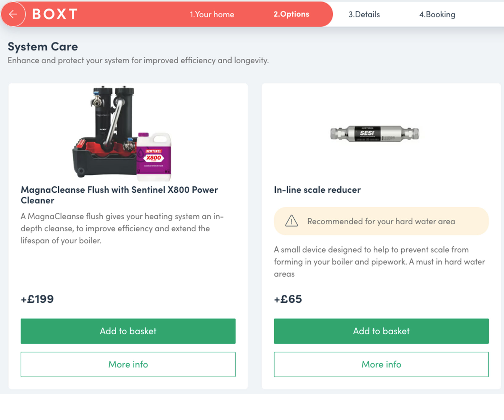Click the Sentinel X800 cleaner bottle in image
Screen dimensions: 504x420
pos(154,156)
